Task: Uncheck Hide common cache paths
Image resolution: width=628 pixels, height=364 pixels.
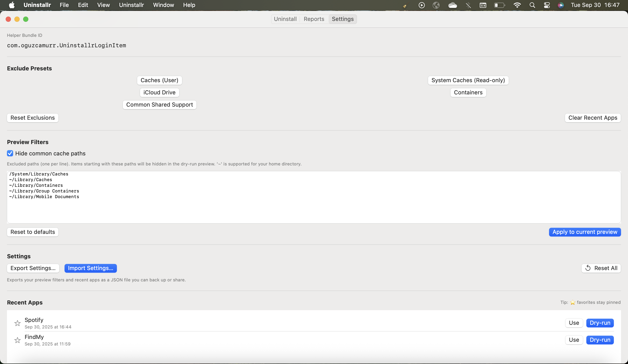Action: (x=10, y=153)
